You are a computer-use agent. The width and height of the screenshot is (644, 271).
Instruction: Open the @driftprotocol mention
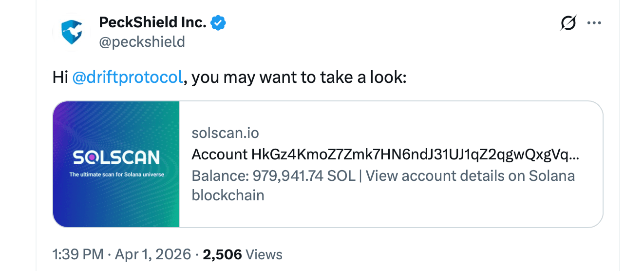pos(128,77)
